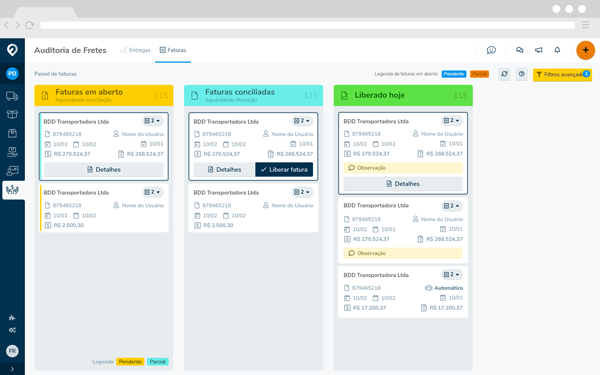600x375 pixels.
Task: Click the blue Pendente legend swatch
Action: [454, 74]
